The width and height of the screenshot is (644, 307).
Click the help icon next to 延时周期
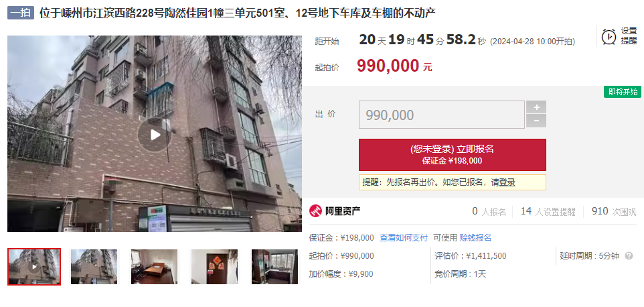[629, 256]
